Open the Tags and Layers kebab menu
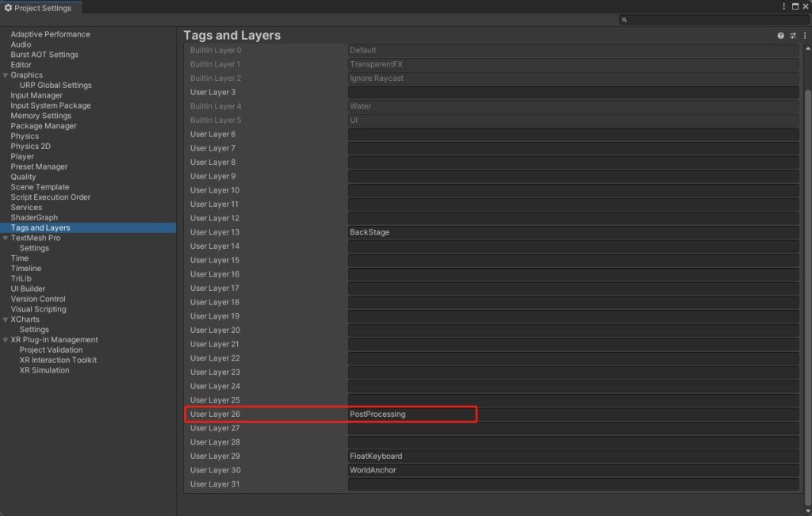 804,36
